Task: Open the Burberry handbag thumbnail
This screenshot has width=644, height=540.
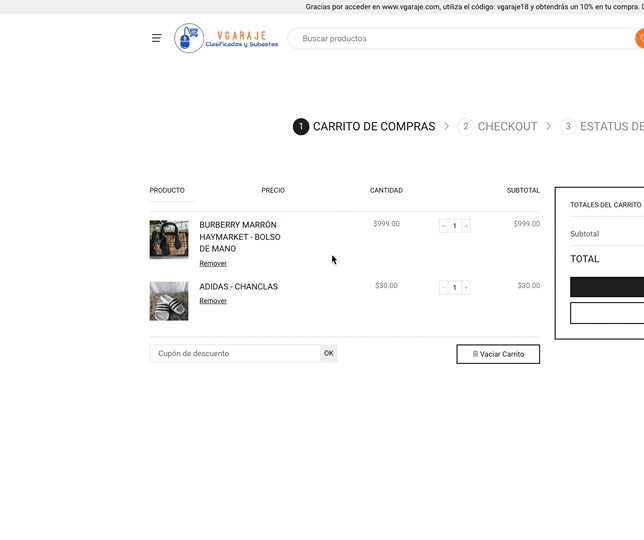Action: pos(169,239)
